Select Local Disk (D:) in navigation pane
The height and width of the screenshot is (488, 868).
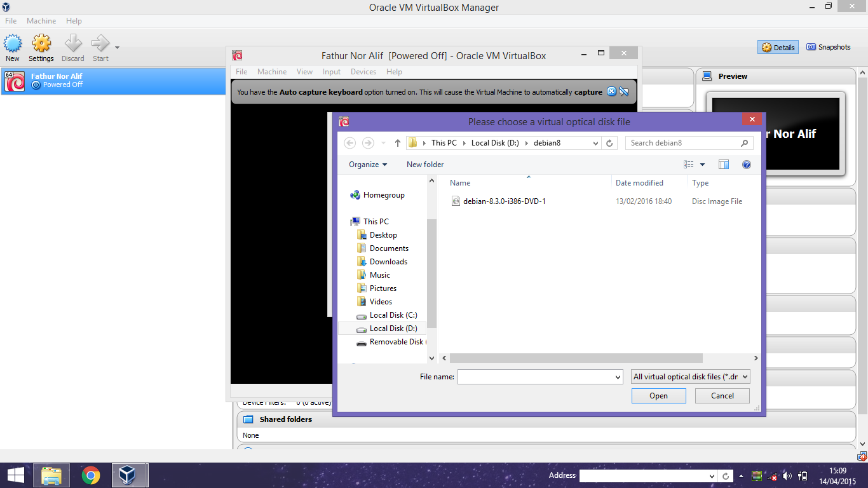[383, 329]
